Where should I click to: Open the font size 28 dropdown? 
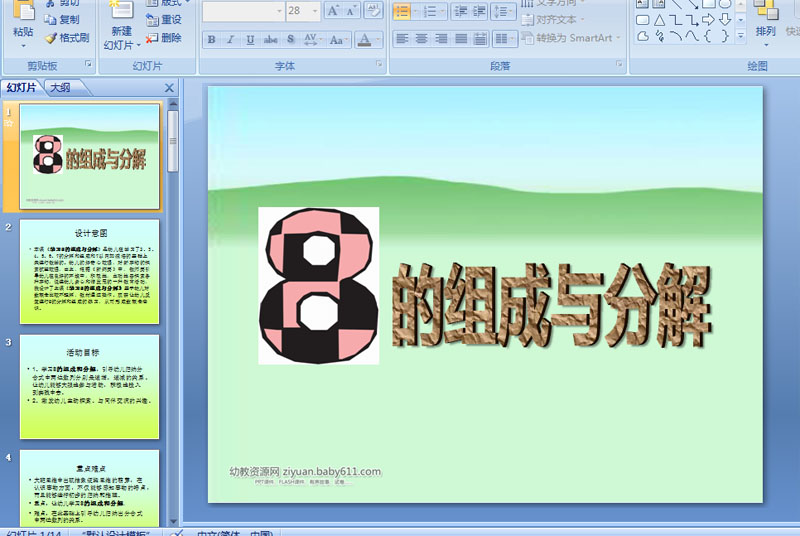[315, 11]
